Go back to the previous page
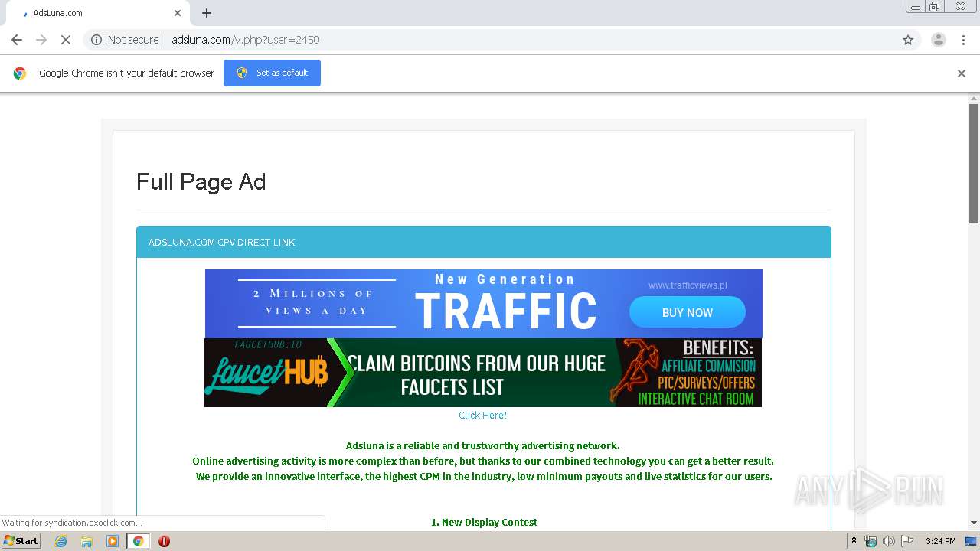 click(17, 40)
